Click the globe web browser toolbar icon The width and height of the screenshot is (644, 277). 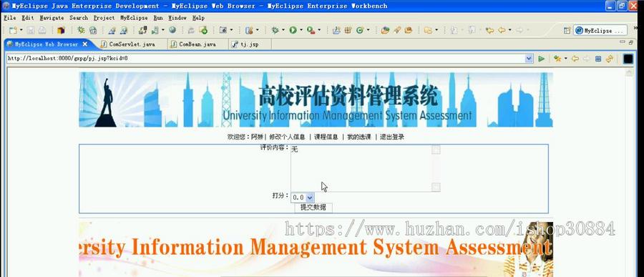[172, 30]
